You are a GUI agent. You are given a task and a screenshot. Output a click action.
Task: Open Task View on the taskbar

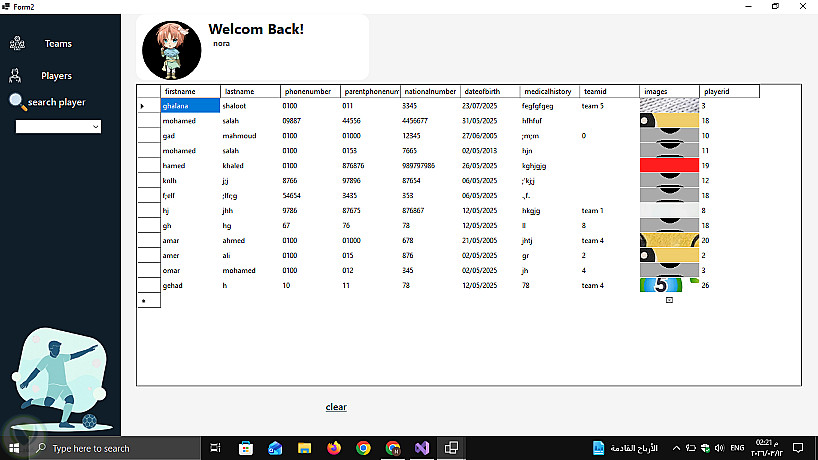coord(215,448)
